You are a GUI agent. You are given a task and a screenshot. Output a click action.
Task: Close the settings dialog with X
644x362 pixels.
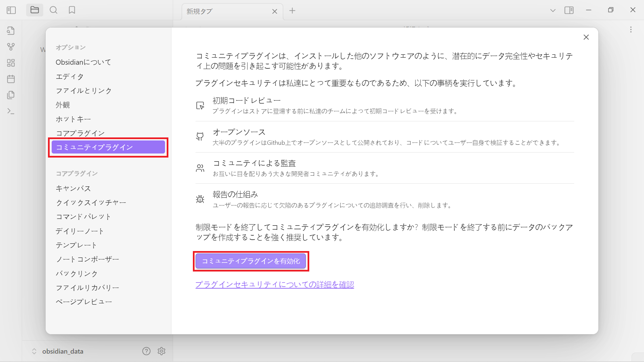tap(586, 37)
